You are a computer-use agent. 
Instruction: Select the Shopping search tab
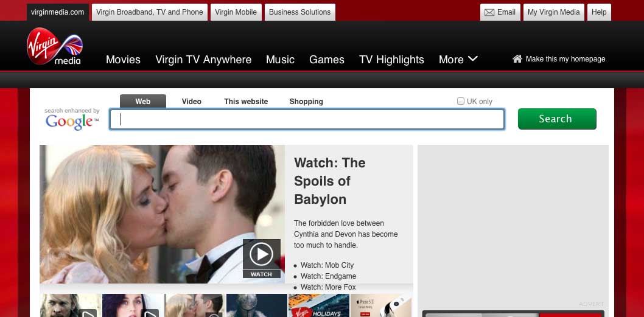tap(306, 102)
